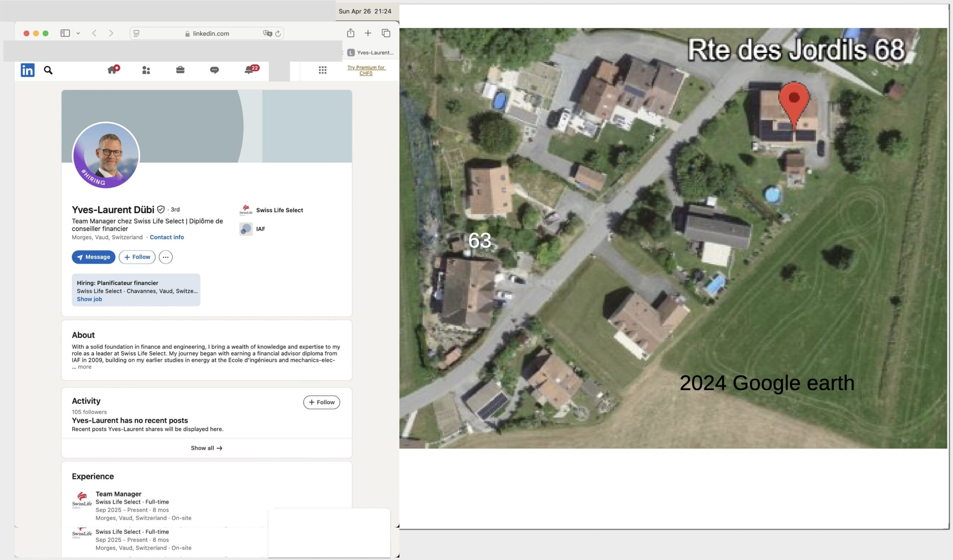Open Safari tab overview
Image resolution: width=953 pixels, height=560 pixels.
coord(386,33)
